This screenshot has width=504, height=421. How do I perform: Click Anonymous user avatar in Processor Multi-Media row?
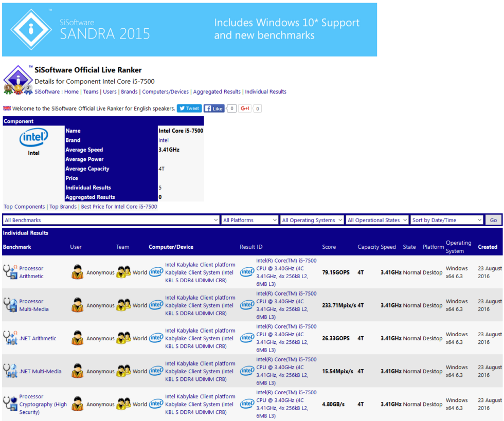78,305
